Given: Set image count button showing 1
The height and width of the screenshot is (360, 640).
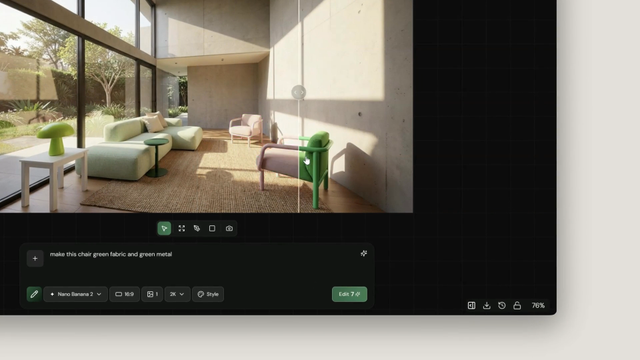Looking at the screenshot, I should pos(152,294).
